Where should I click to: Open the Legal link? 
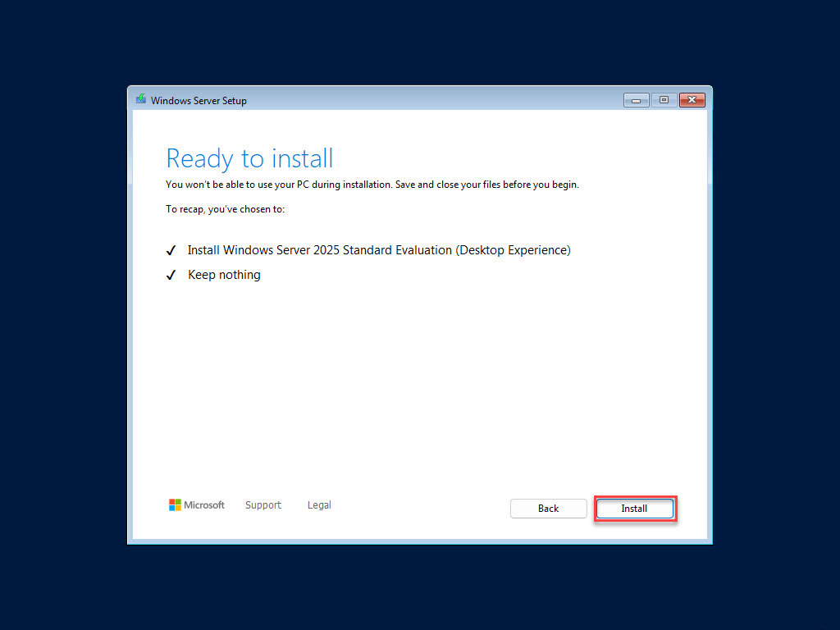point(319,505)
